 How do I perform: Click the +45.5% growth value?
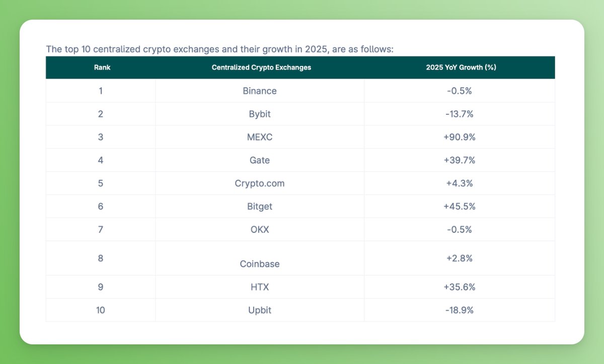pyautogui.click(x=460, y=206)
